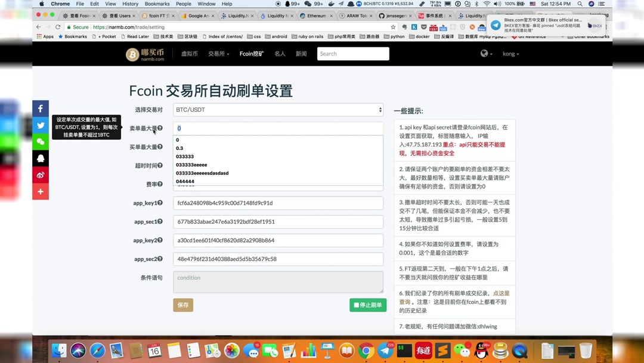Click the Facebook share icon
This screenshot has height=363, width=644.
[40, 108]
